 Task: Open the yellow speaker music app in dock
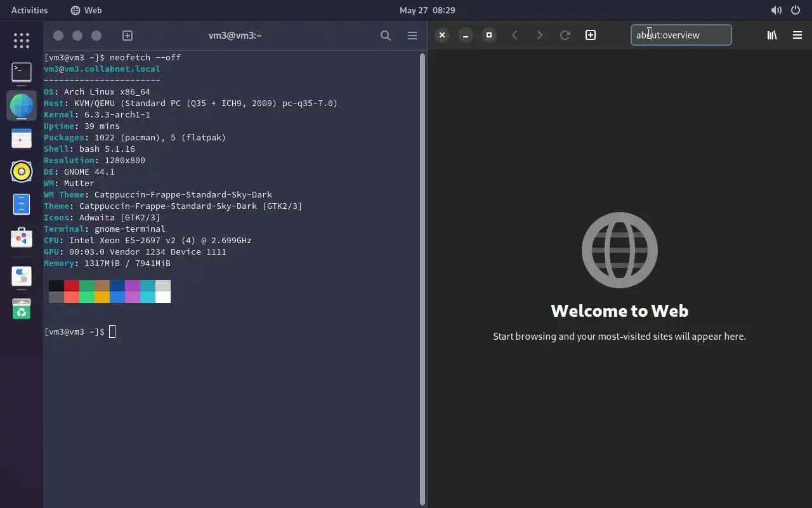[22, 171]
